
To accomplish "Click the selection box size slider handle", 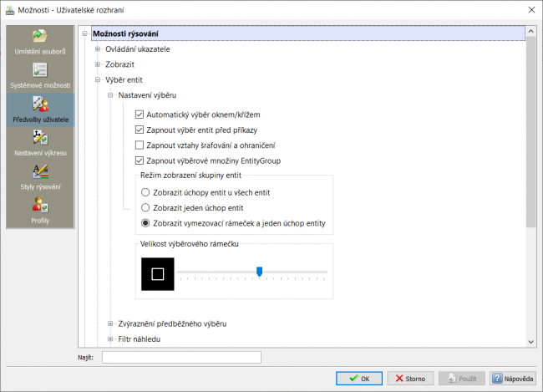I will coord(259,272).
